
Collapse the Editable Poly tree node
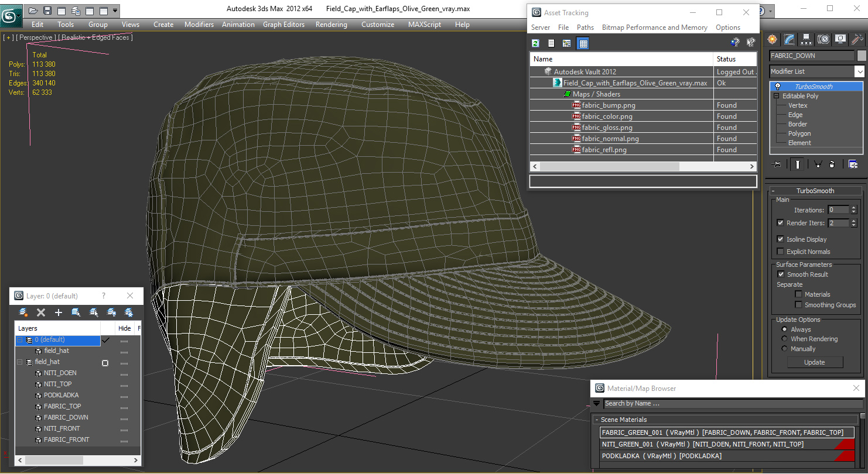777,96
